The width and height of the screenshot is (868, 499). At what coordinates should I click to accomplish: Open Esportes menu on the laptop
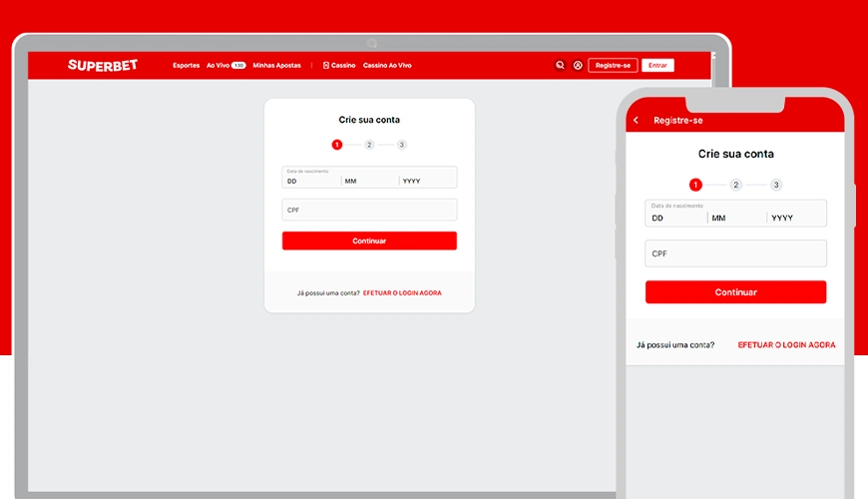(186, 65)
